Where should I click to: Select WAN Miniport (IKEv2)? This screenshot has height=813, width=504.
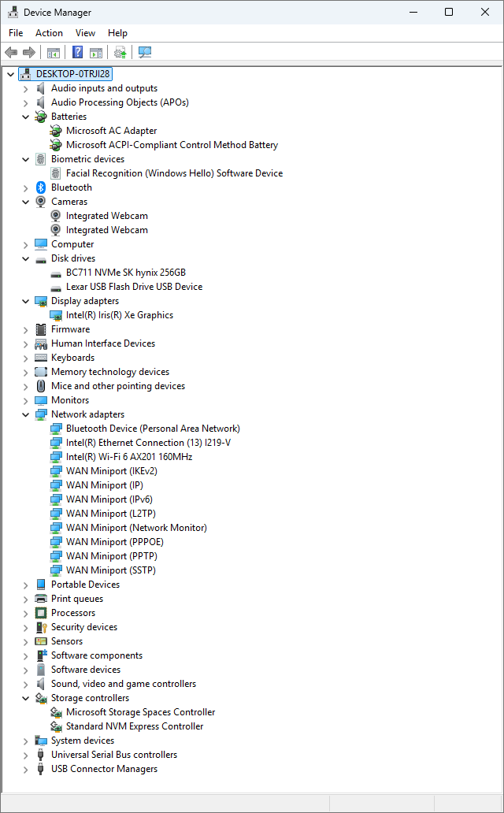(x=112, y=471)
